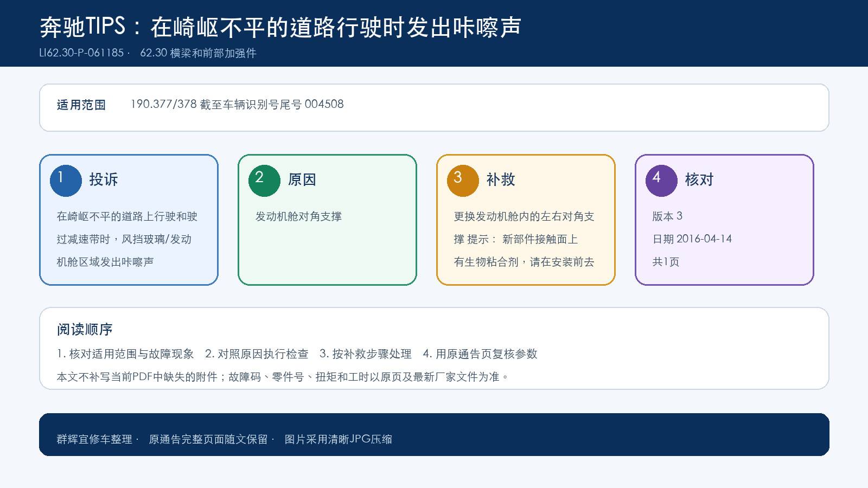Click the purple circle numbered 4
Image resolution: width=868 pixels, height=488 pixels.
[x=661, y=181]
